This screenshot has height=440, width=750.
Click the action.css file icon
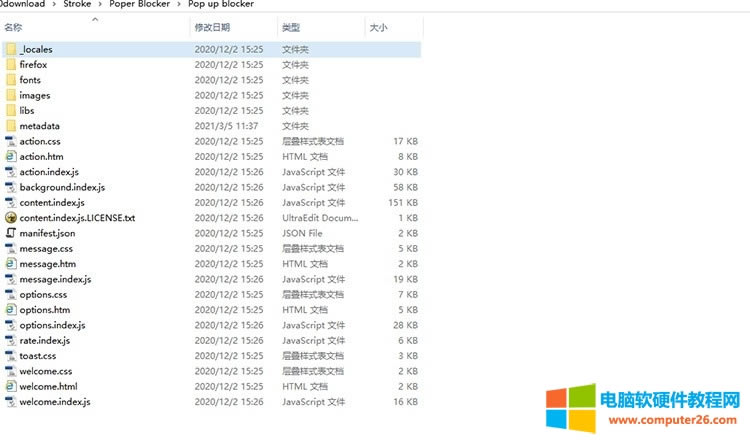(11, 141)
